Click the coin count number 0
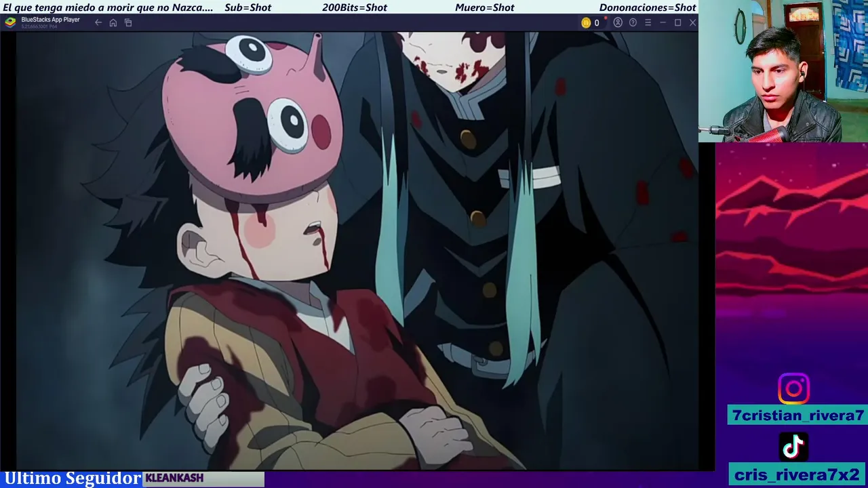 pyautogui.click(x=597, y=22)
